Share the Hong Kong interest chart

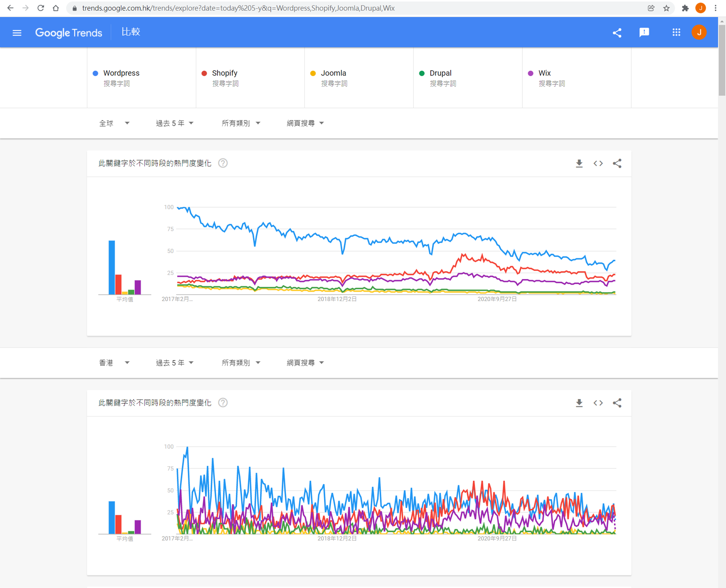click(617, 403)
